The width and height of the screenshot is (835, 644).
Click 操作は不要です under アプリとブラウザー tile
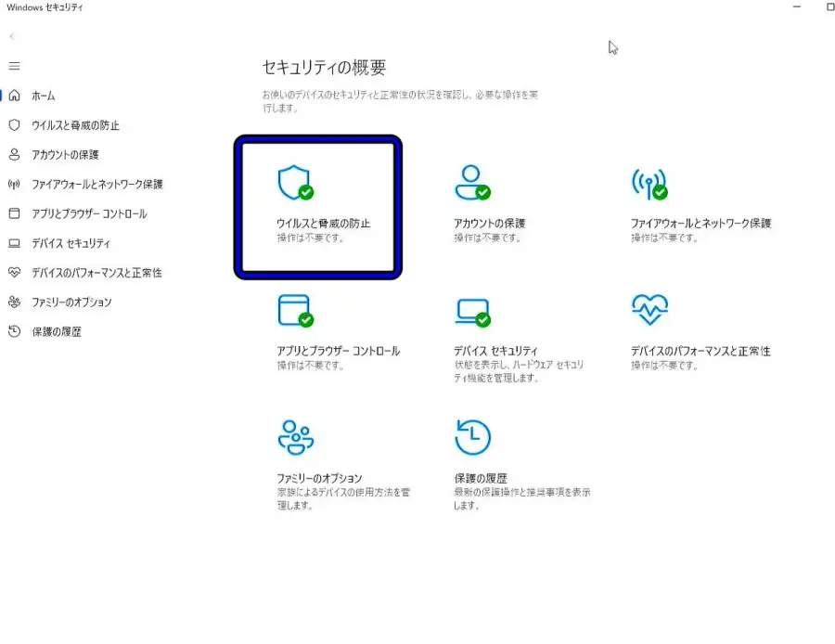pyautogui.click(x=311, y=366)
